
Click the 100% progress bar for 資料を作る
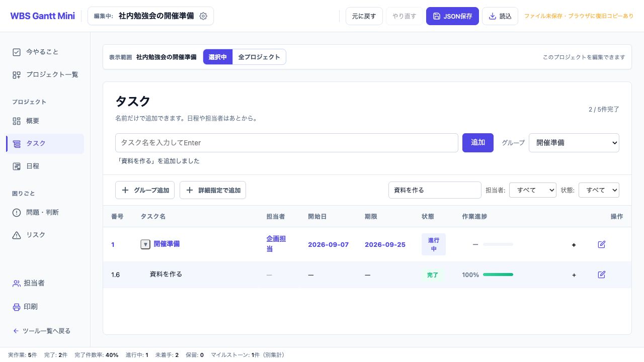click(498, 275)
